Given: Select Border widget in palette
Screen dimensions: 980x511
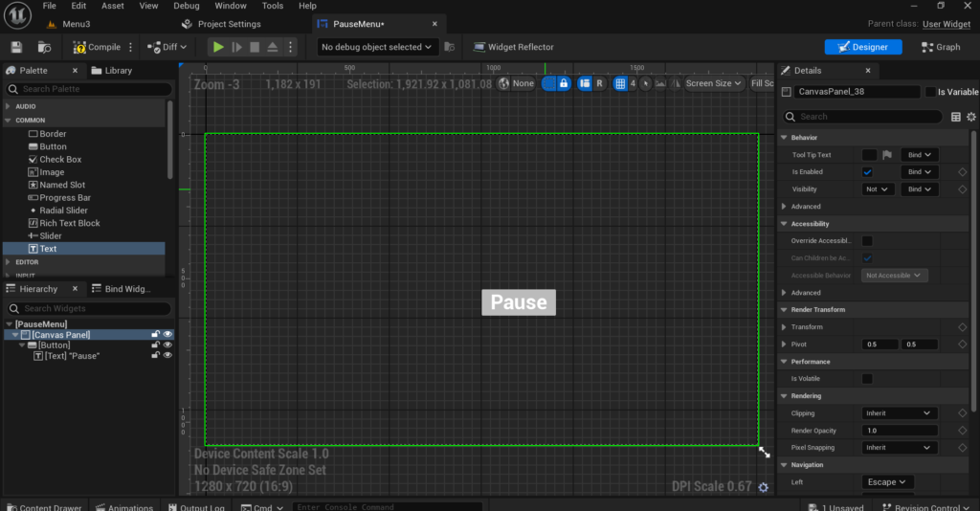Looking at the screenshot, I should pos(47,134).
